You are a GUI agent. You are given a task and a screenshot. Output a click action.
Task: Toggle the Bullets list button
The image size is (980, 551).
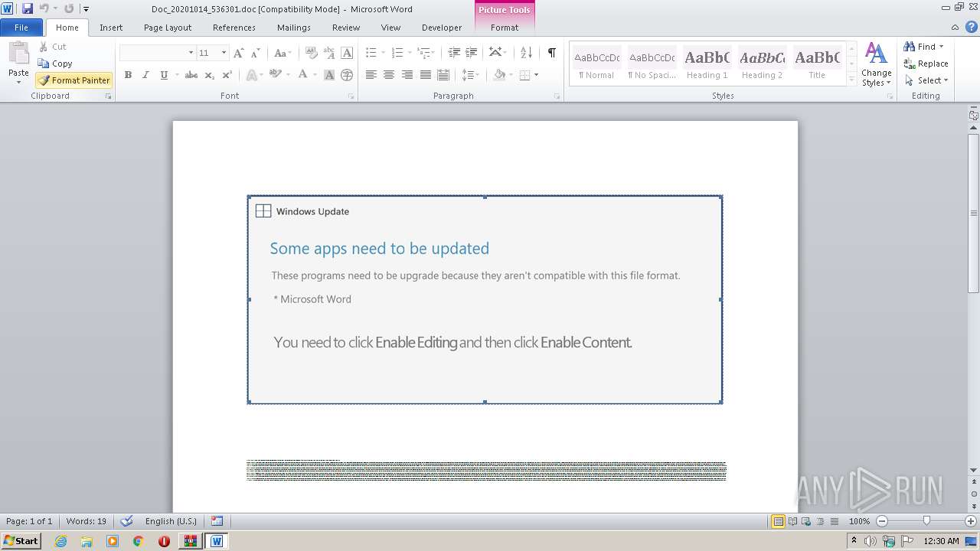(x=371, y=53)
